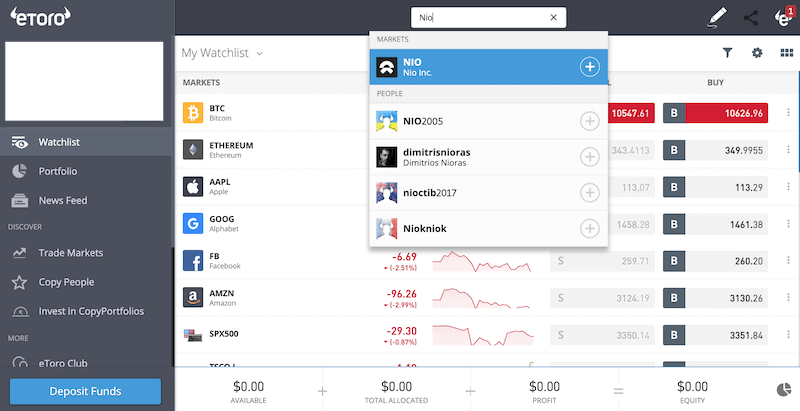Open watchlist settings gear icon

757,53
